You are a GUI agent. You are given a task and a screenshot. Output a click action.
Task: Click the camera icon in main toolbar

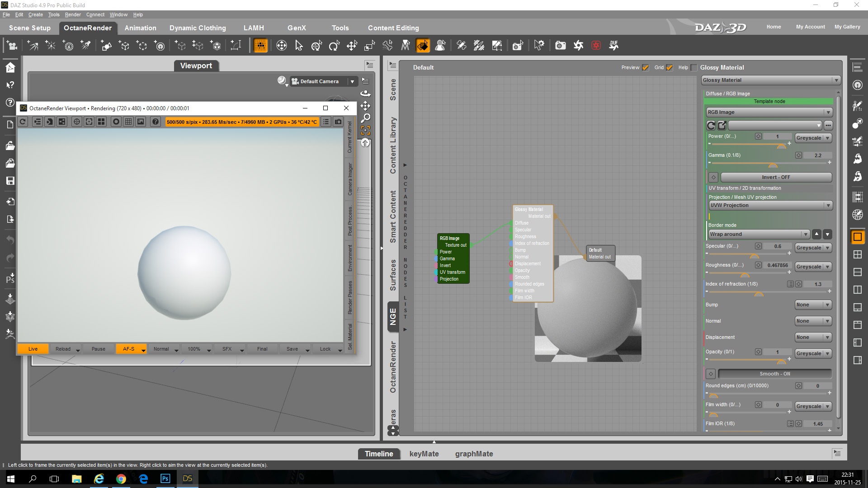(560, 45)
